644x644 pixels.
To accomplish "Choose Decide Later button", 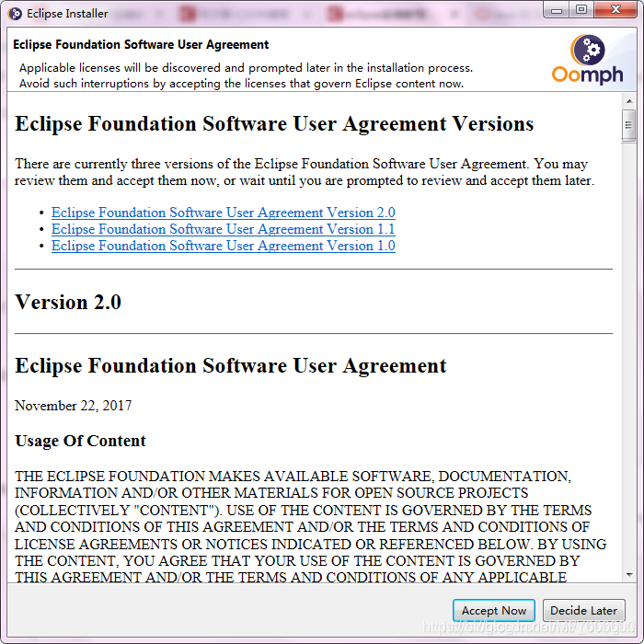I will coord(583,610).
